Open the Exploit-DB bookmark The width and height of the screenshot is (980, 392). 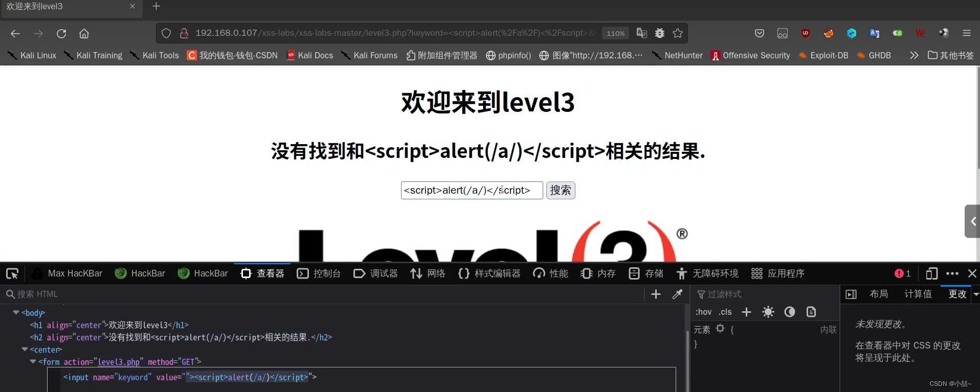pyautogui.click(x=823, y=55)
